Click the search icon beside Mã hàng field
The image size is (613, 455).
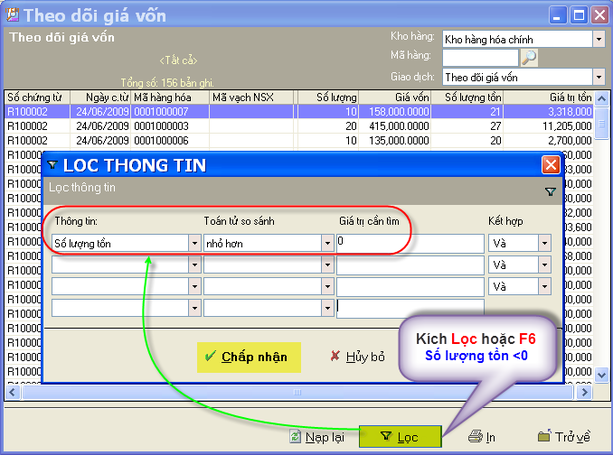529,57
